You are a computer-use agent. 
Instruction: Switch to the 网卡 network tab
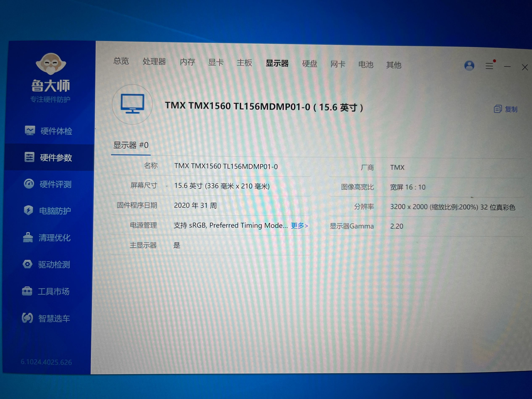338,64
